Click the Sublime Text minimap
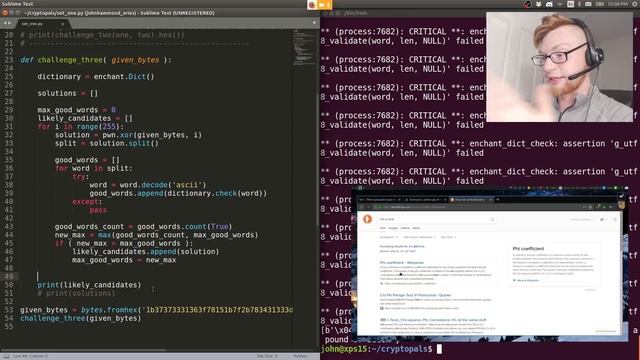 (x=303, y=48)
